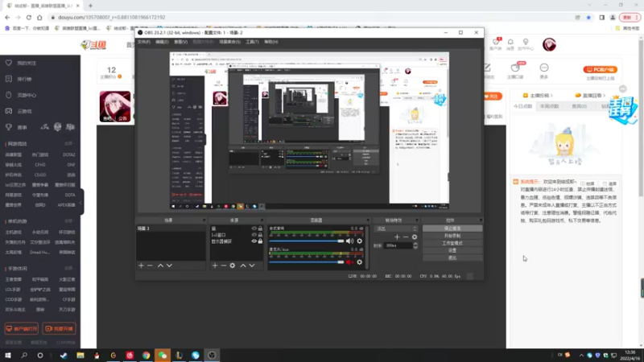The height and width of the screenshot is (362, 644).
Task: Open the 帮助(H) menu in OBS
Action: (271, 42)
